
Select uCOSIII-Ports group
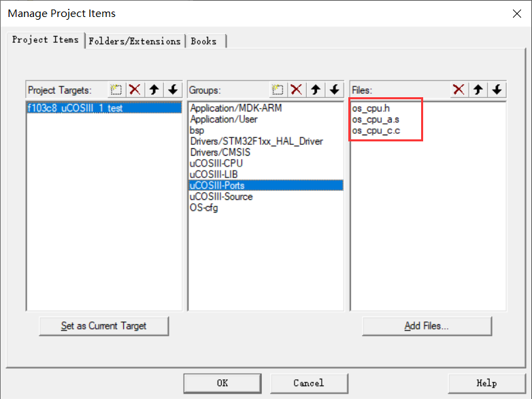[266, 186]
